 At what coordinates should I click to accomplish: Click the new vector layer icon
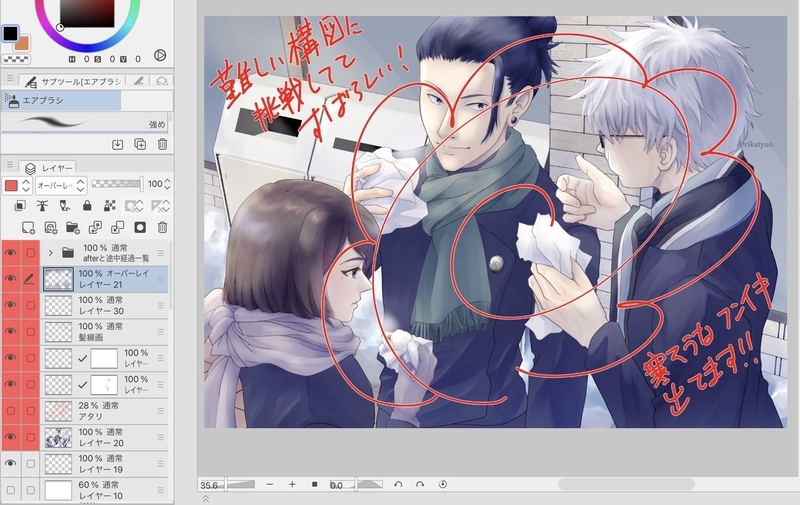tap(50, 228)
